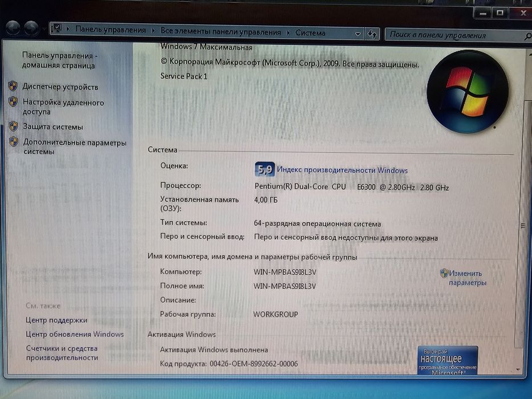Open address bar history dropdown arrow
Image resolution: width=532 pixels, height=399 pixels.
point(358,34)
